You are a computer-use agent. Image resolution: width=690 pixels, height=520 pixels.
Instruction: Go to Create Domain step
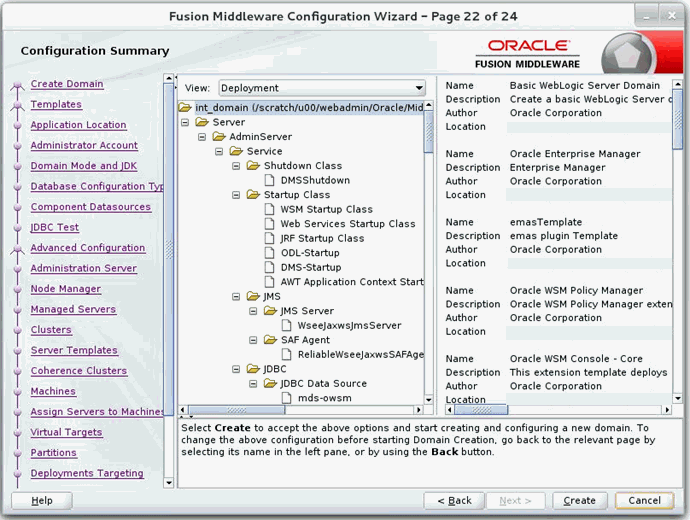[67, 84]
